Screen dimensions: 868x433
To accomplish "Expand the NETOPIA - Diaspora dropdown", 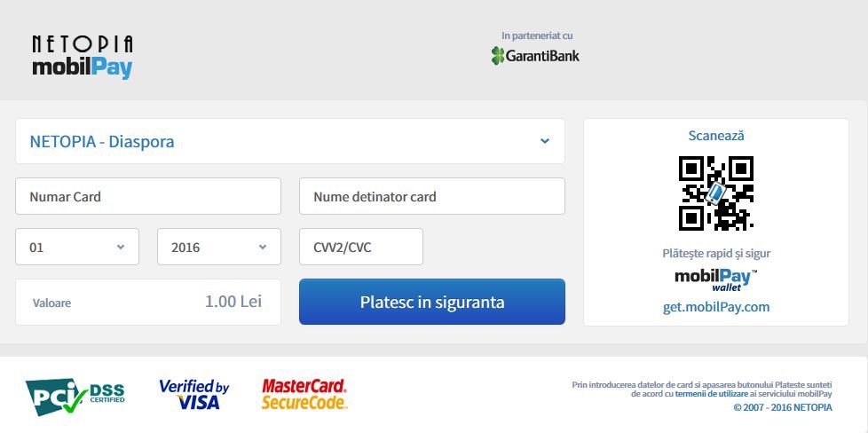I will [x=290, y=141].
